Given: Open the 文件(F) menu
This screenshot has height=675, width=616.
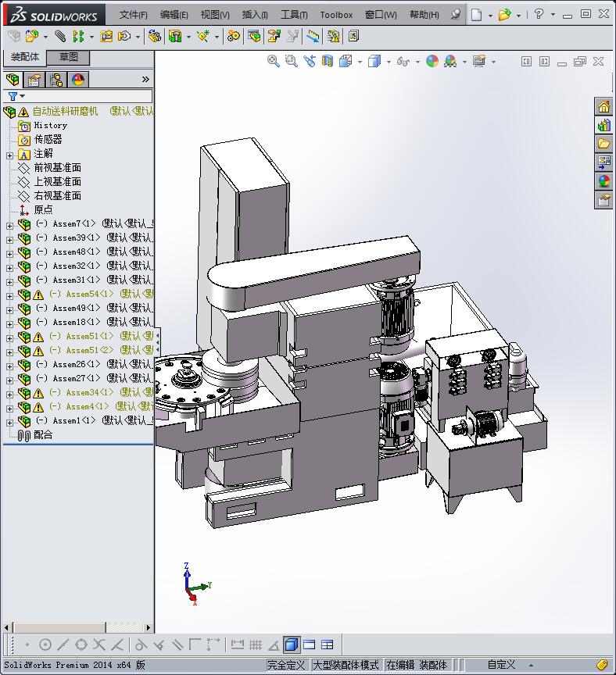Looking at the screenshot, I should pyautogui.click(x=134, y=15).
